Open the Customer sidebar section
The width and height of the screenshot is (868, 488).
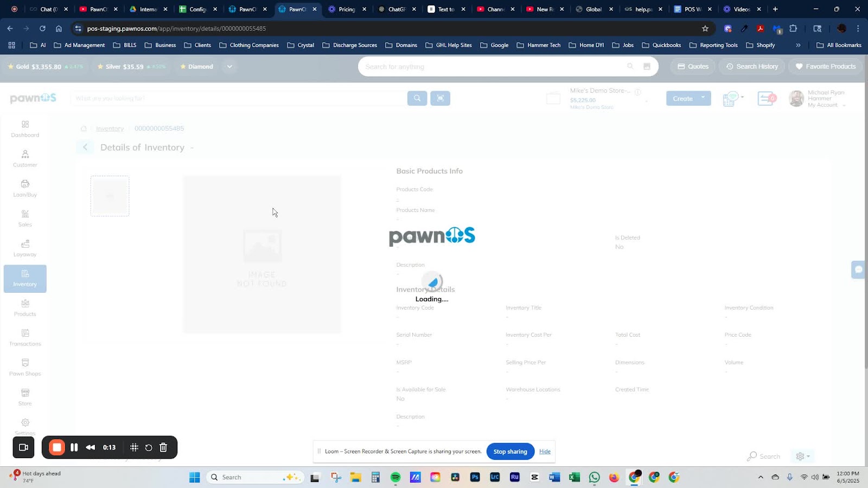[x=25, y=159]
